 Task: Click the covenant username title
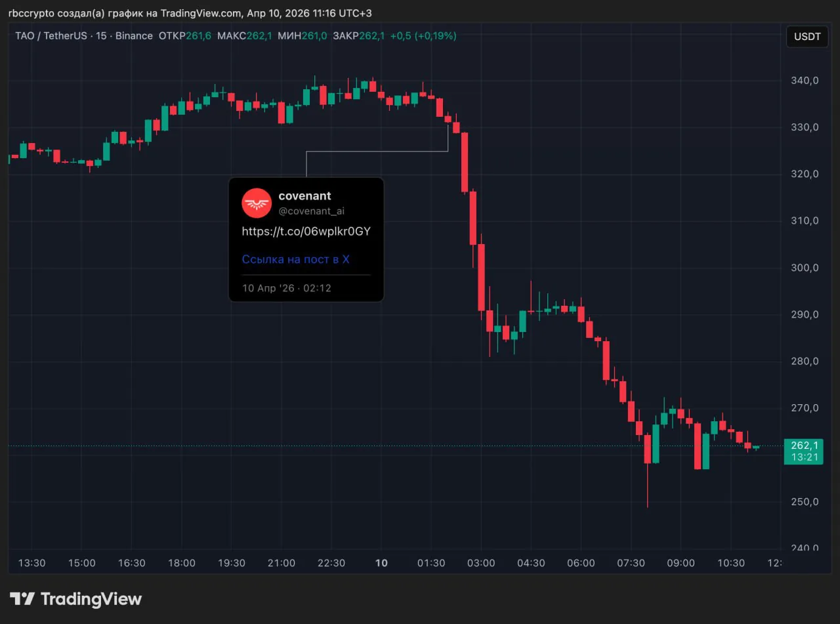pos(304,196)
